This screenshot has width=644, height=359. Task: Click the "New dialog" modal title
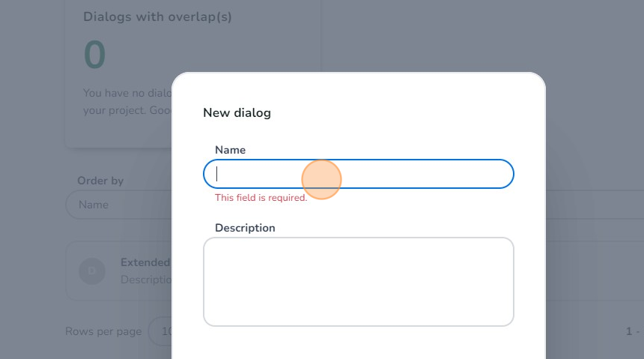click(237, 113)
